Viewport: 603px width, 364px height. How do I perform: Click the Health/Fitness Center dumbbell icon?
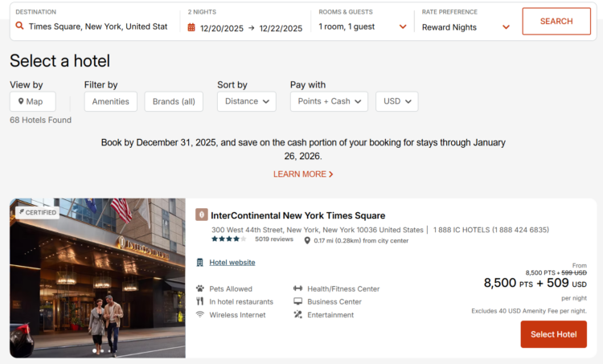tap(297, 288)
